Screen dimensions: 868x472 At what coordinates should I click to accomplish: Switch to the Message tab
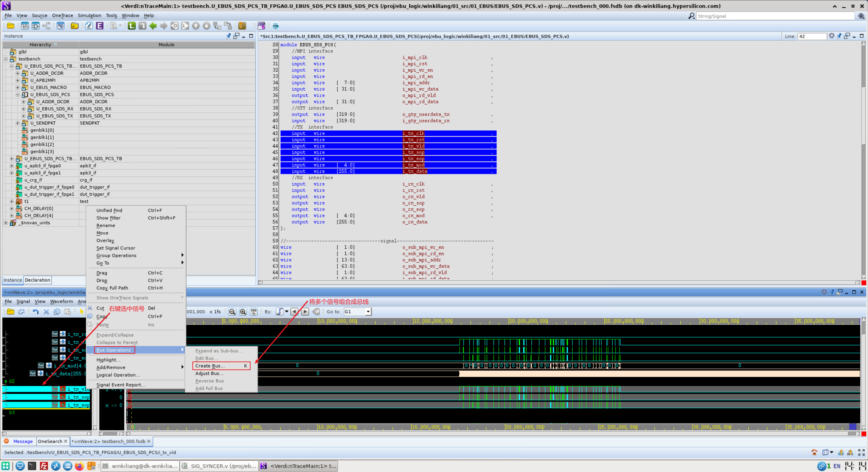click(x=23, y=441)
